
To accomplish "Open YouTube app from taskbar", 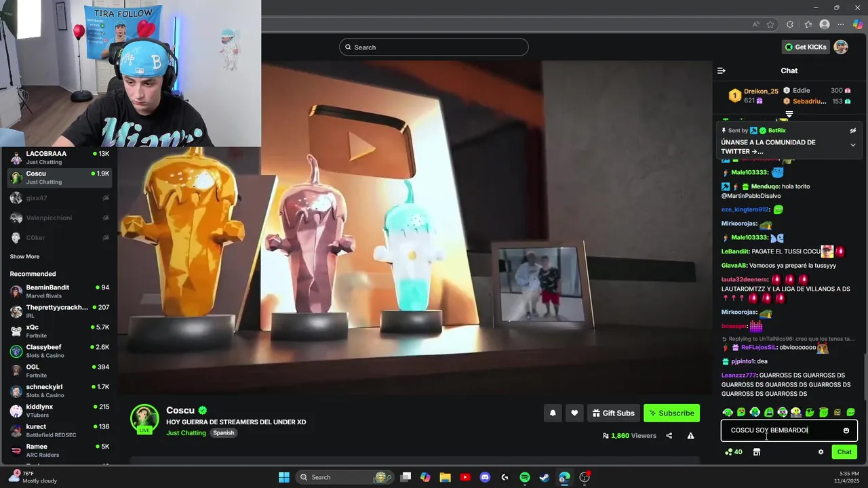I will click(465, 477).
